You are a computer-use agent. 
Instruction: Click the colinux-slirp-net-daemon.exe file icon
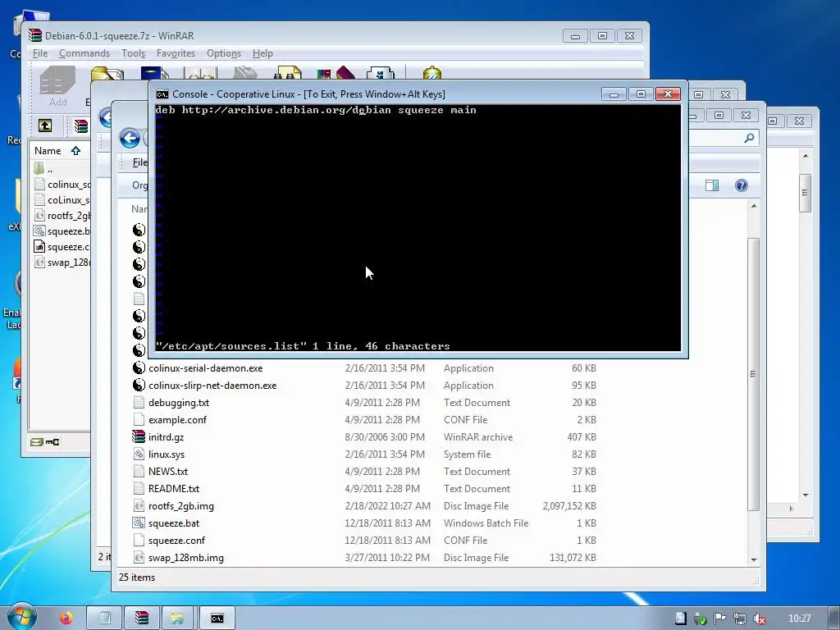click(x=139, y=386)
